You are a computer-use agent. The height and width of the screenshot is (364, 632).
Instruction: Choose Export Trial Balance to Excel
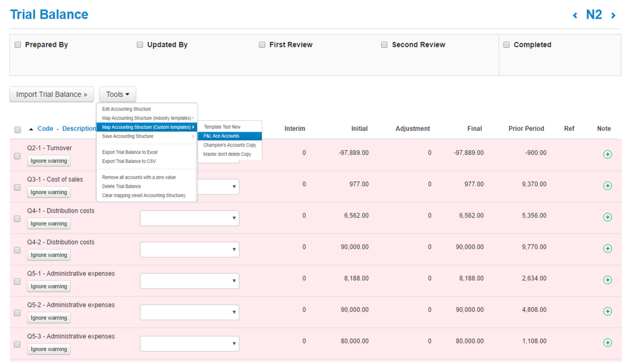point(130,152)
